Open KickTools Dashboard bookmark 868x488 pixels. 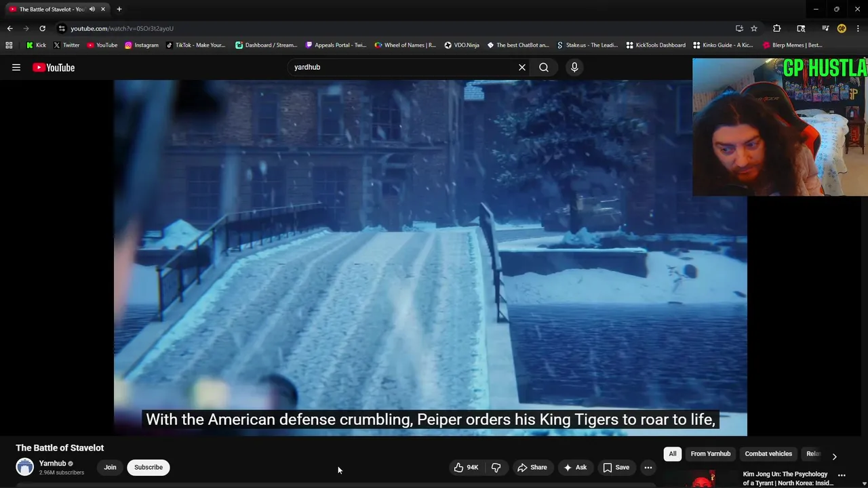656,45
